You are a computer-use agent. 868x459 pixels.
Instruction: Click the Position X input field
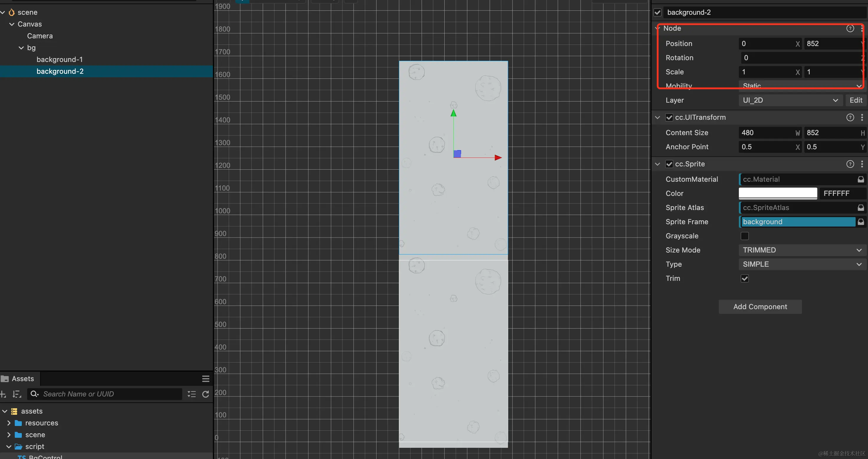tap(770, 43)
